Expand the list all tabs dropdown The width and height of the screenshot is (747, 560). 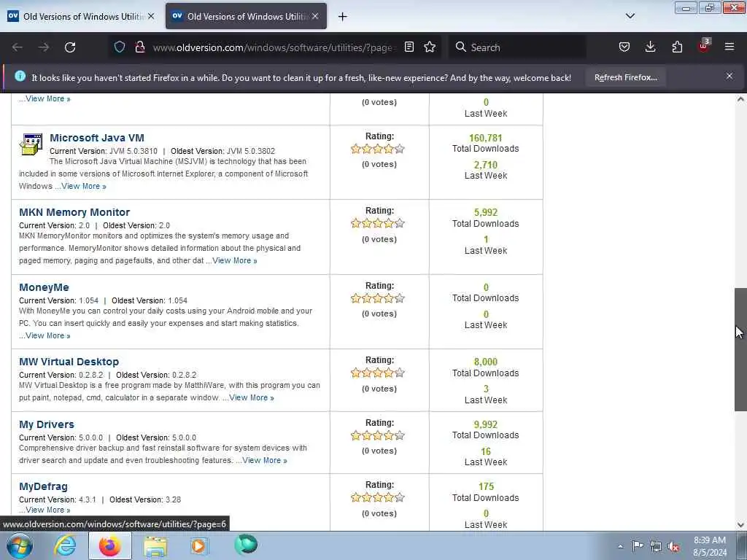click(630, 16)
